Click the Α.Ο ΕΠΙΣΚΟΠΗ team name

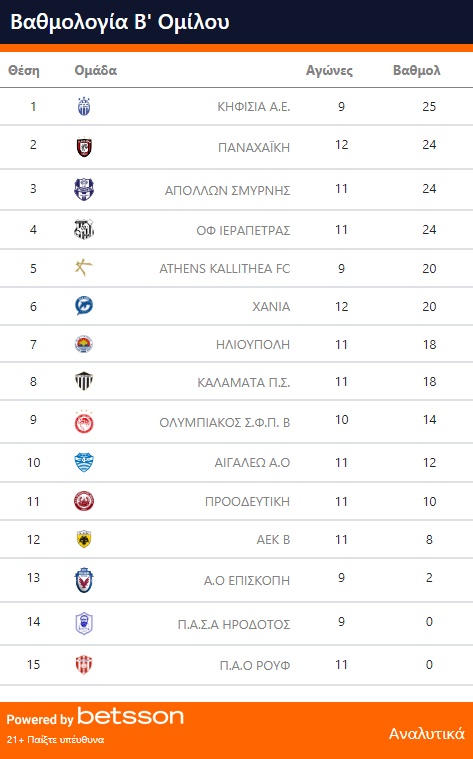247,580
